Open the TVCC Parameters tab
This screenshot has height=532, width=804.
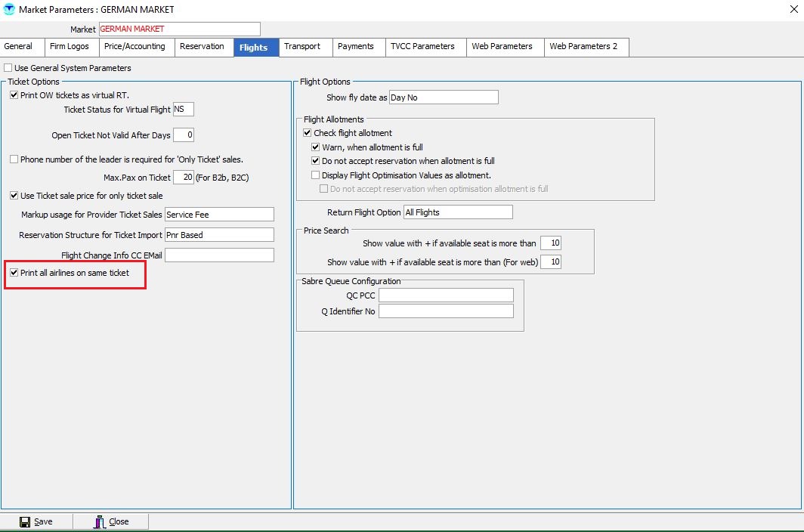tap(422, 47)
